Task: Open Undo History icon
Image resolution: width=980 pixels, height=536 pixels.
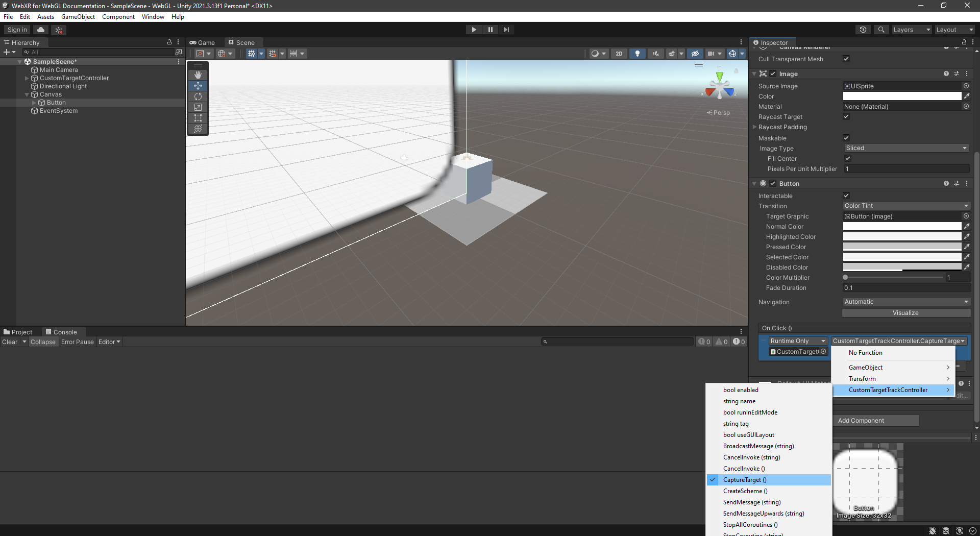Action: 863,30
